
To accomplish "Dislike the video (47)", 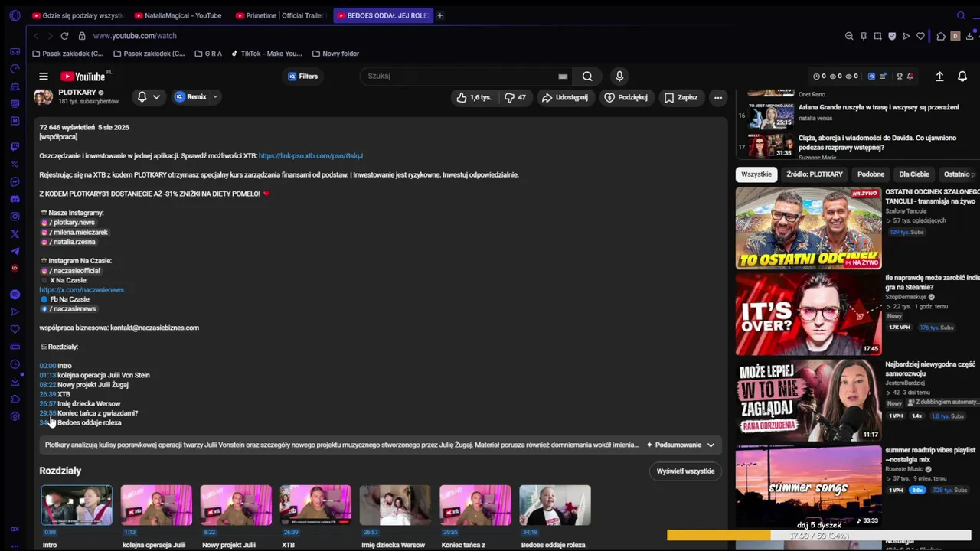I will [515, 98].
